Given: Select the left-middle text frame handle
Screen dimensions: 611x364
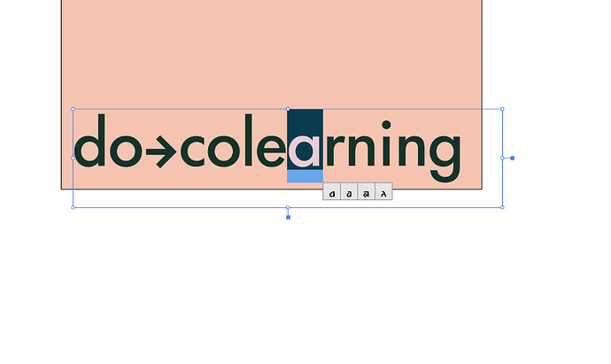Looking at the screenshot, I should [73, 159].
